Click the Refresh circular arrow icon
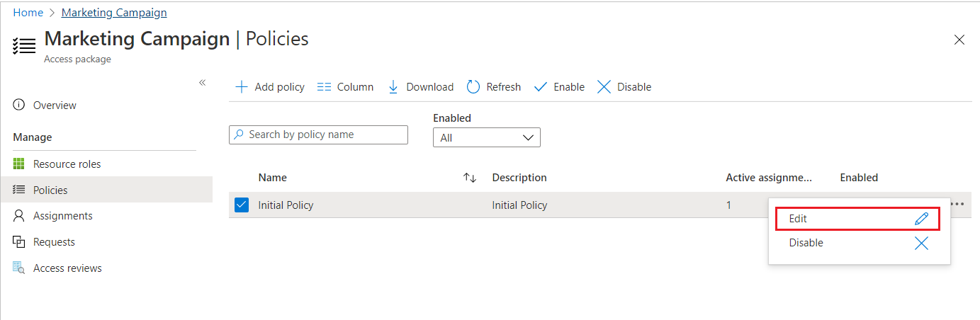The height and width of the screenshot is (320, 980). 473,87
